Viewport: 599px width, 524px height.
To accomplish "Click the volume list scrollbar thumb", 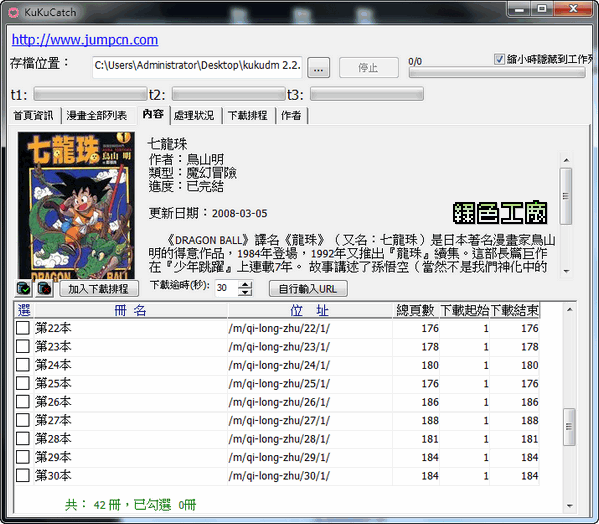I will point(570,427).
